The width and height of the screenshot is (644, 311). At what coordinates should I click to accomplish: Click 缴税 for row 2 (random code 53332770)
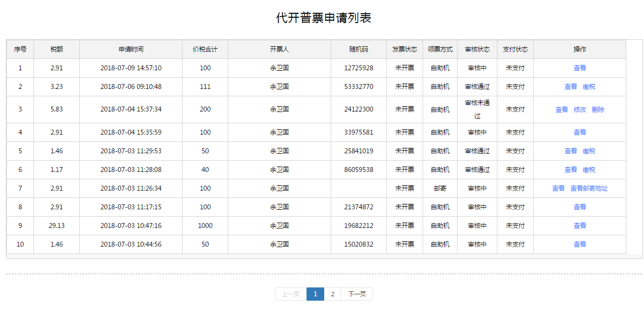589,86
